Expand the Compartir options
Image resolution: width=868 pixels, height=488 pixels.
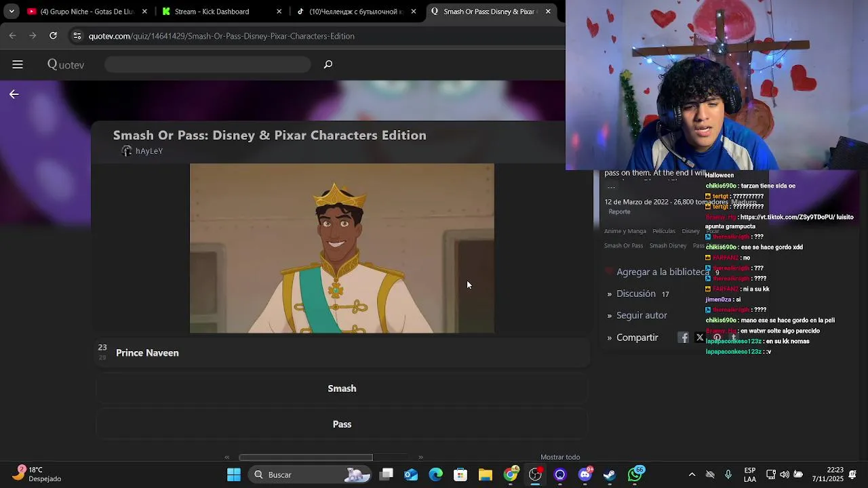click(637, 338)
